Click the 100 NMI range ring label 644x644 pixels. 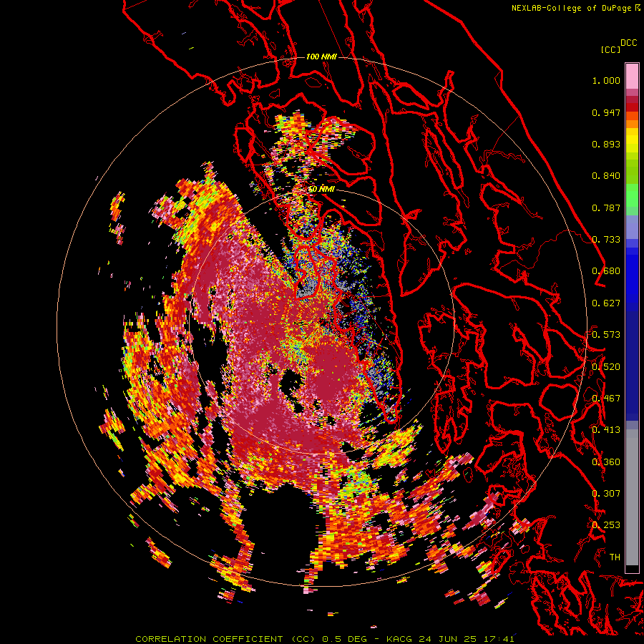(x=321, y=57)
